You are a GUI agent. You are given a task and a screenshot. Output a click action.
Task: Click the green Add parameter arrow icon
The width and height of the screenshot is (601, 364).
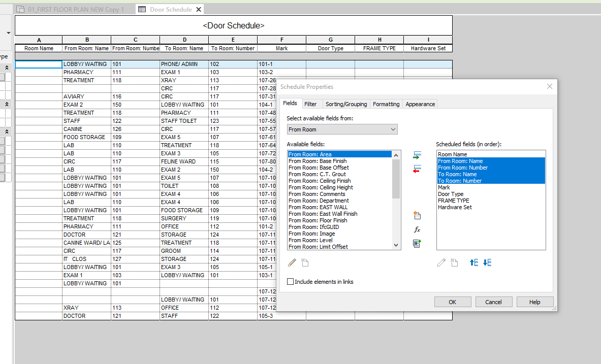417,155
